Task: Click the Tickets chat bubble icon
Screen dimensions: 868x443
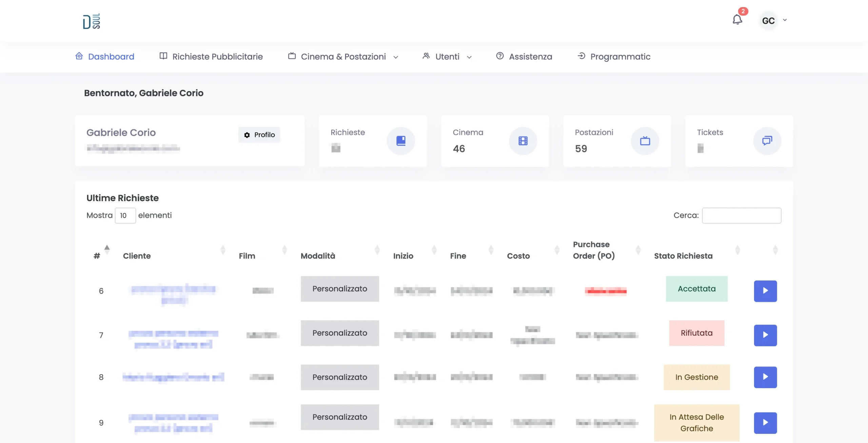Action: pos(767,141)
